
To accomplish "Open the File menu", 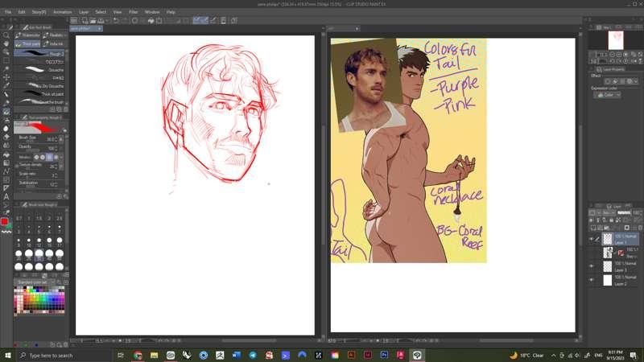I will point(8,12).
